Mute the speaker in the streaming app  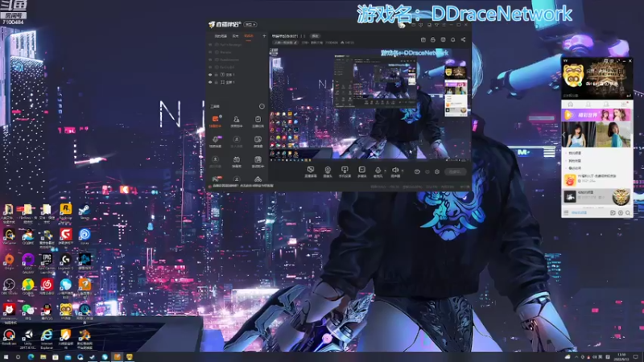pyautogui.click(x=394, y=170)
